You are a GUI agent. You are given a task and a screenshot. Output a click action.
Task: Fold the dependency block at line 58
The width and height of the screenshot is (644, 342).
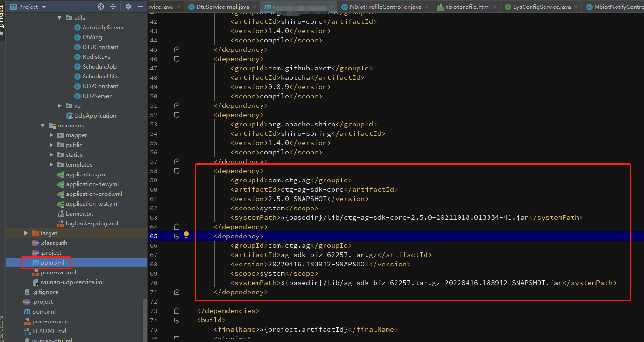177,171
